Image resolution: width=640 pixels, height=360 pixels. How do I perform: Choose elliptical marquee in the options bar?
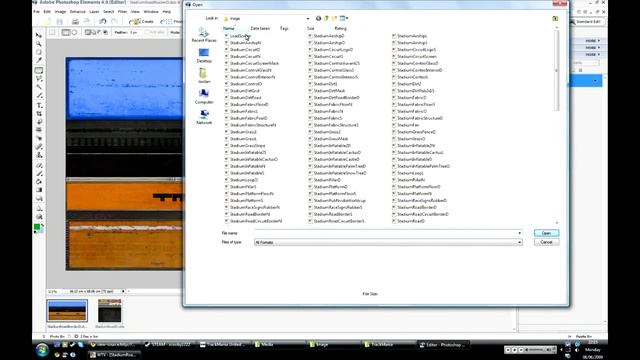click(74, 32)
